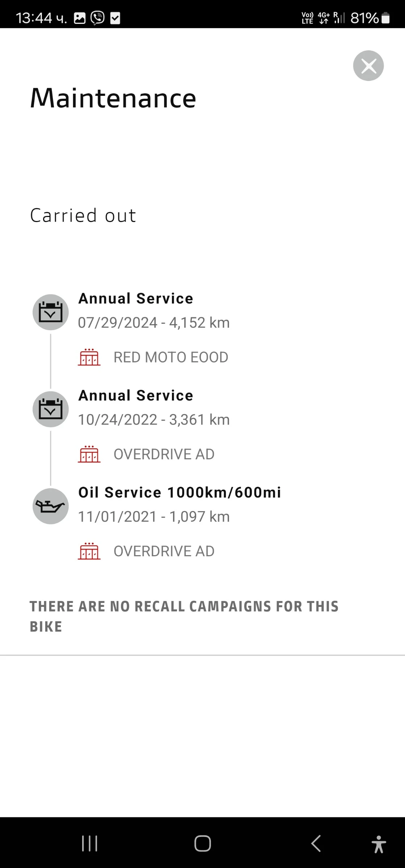Tap the Android back arrow
The height and width of the screenshot is (868, 405).
pyautogui.click(x=316, y=844)
